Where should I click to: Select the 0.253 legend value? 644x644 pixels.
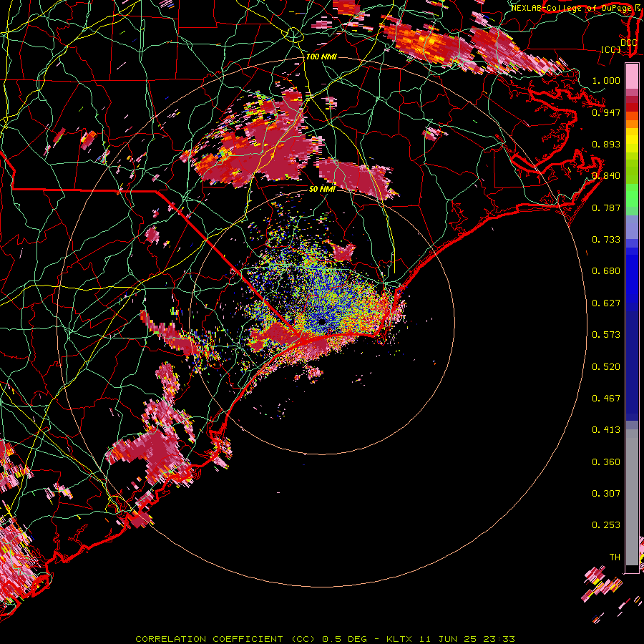click(606, 525)
